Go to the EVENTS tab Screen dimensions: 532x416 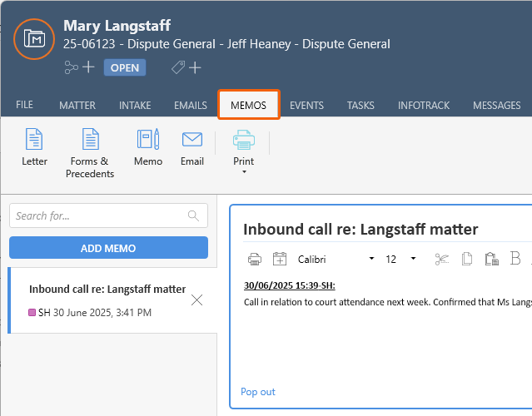point(306,105)
